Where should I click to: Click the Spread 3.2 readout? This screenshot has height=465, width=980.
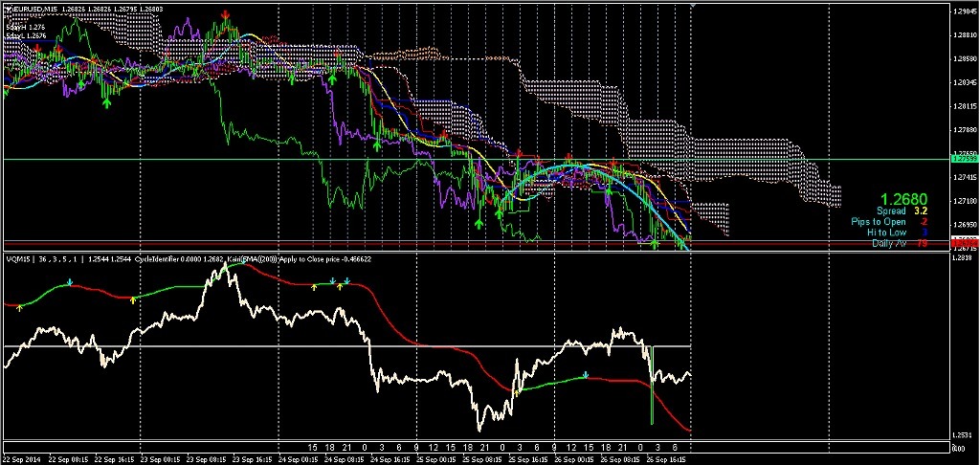[902, 211]
